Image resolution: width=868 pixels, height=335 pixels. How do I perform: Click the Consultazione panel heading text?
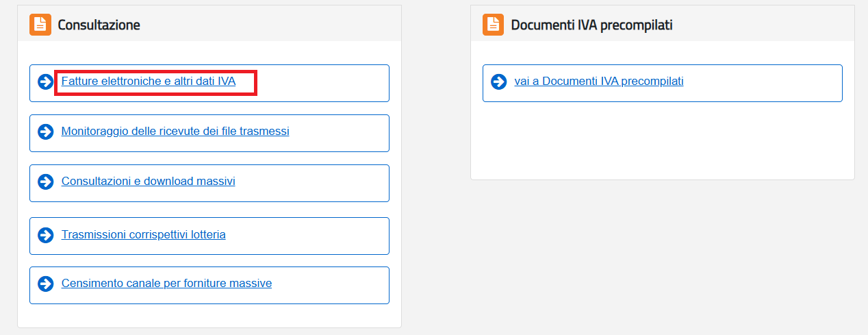click(99, 25)
